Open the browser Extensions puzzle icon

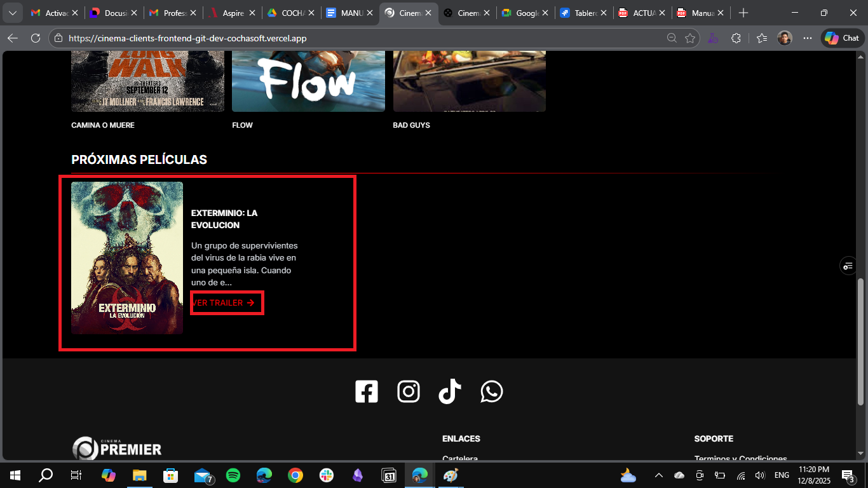[736, 37]
